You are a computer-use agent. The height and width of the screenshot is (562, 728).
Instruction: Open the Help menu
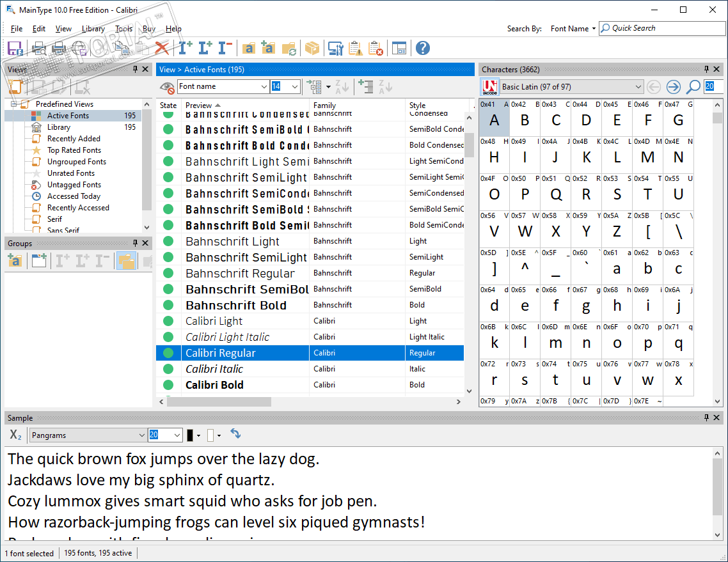[173, 29]
